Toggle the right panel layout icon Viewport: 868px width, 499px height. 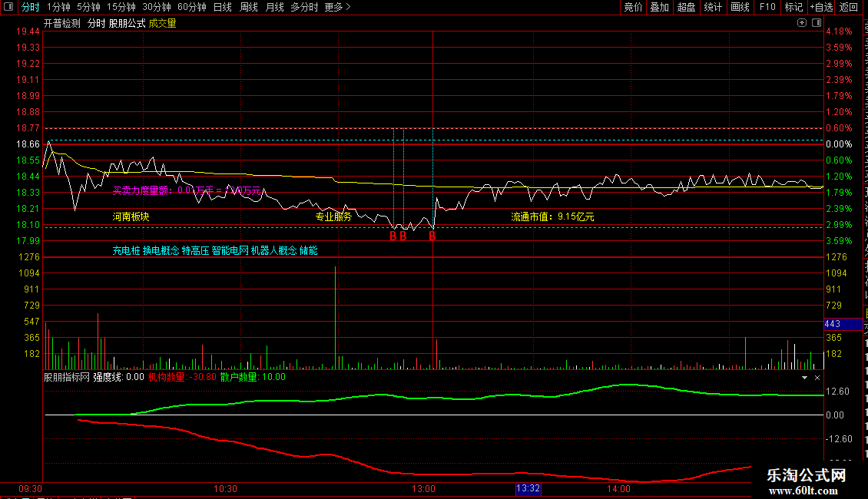coord(817,23)
